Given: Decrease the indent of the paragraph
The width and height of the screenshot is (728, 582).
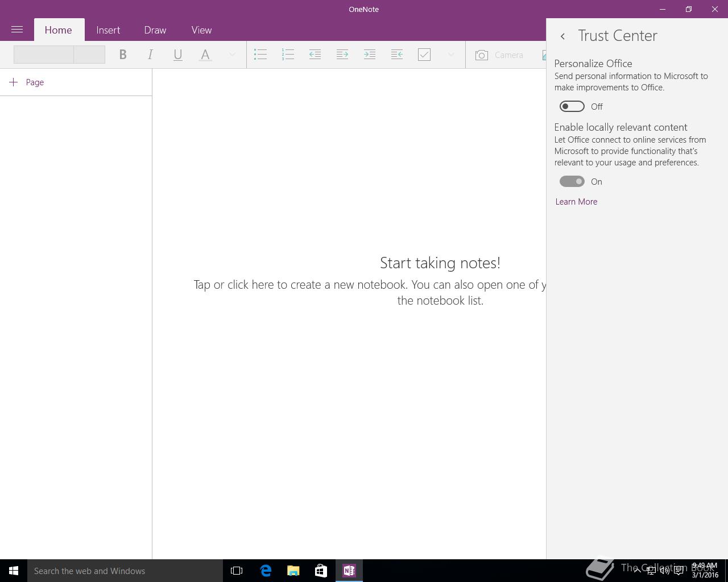Looking at the screenshot, I should pos(315,55).
